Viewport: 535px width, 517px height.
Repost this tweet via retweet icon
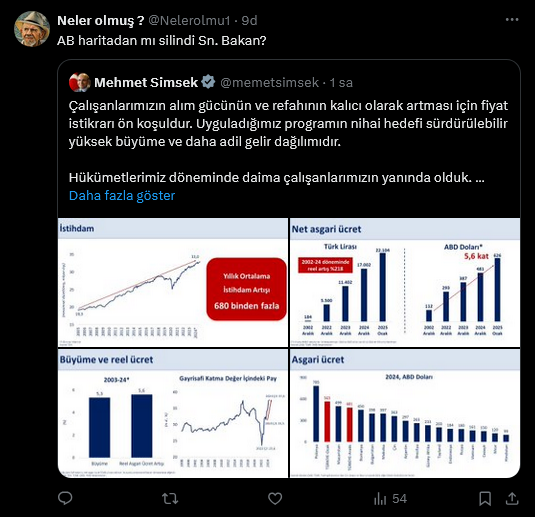tap(170, 499)
